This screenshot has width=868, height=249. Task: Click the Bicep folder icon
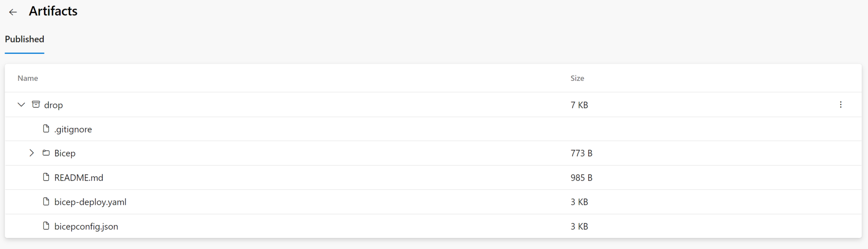pos(46,153)
